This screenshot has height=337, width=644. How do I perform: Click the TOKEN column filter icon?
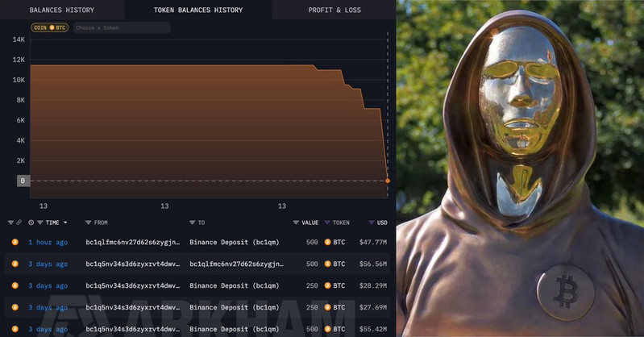(327, 223)
